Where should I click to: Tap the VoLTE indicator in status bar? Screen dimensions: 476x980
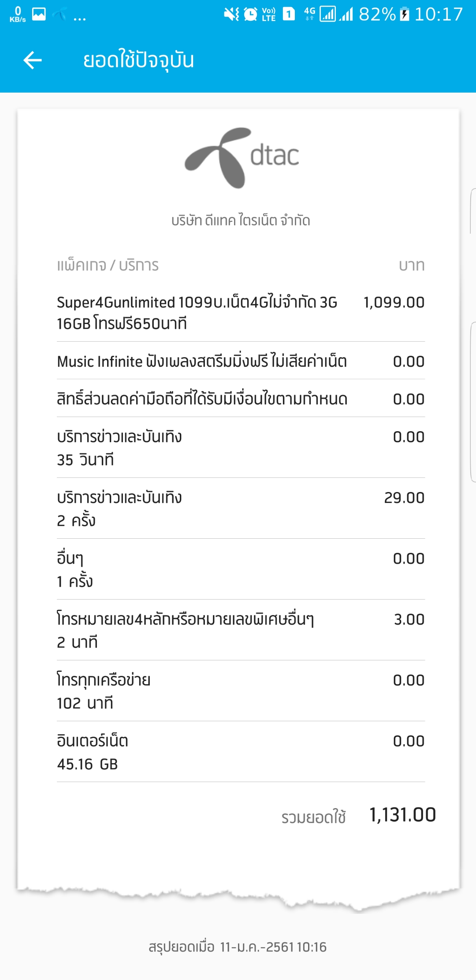[x=268, y=15]
